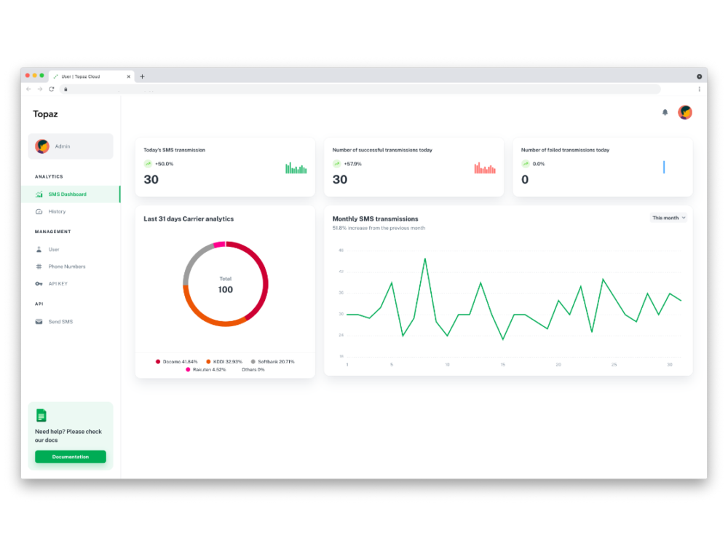
Task: Click the Documentation button
Action: [x=71, y=457]
